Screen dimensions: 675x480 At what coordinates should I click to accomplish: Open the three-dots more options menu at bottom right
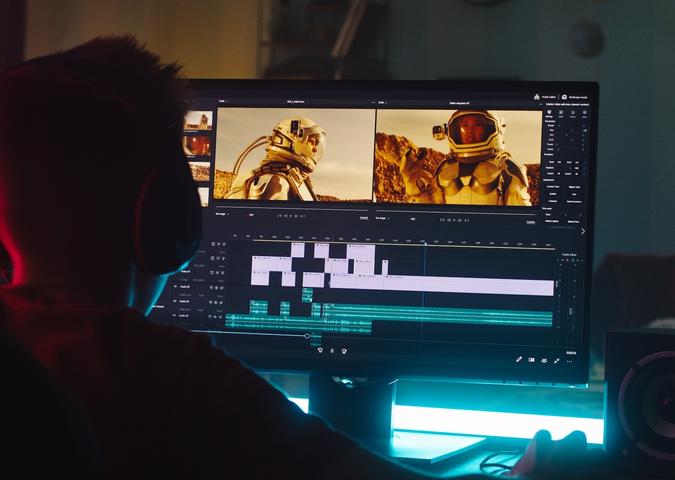tap(570, 361)
